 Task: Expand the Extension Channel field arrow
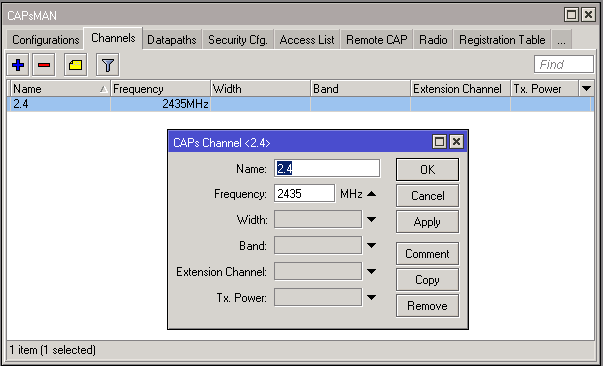(371, 271)
